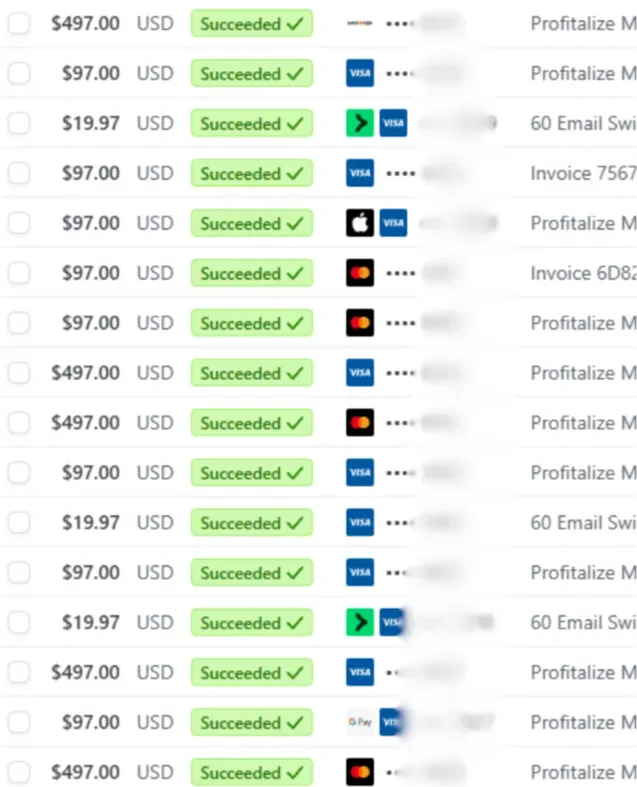Click the Google Pay icon
Screen dimensions: 637x787
pos(360,722)
